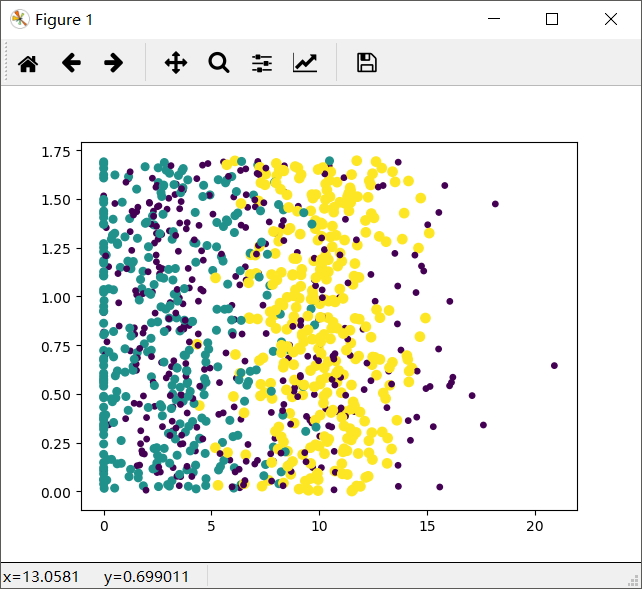Click the window resize grip in the status bar
The height and width of the screenshot is (589, 642).
tap(634, 580)
